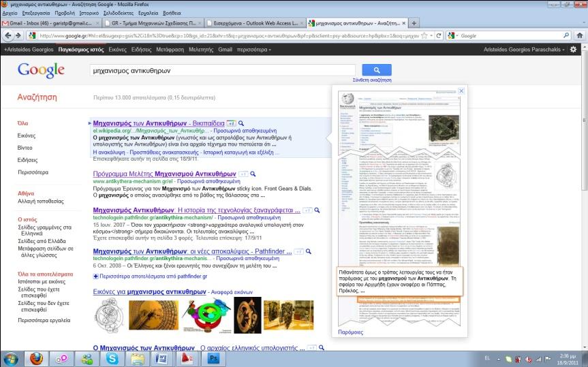Open the Σελιδοδείκτες menu

click(x=119, y=13)
